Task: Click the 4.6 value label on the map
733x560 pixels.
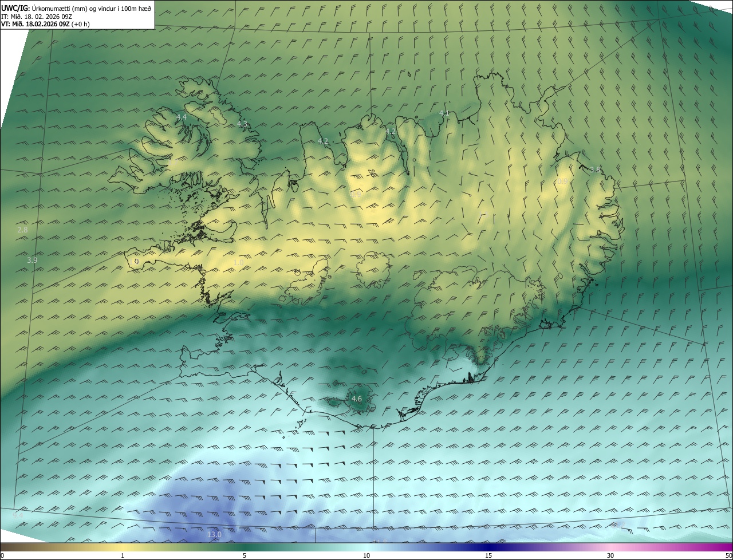Action: pos(357,399)
